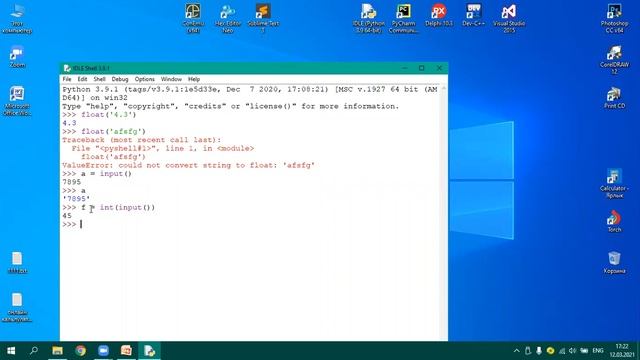
Task: Click the yellow round tray icon
Action: (551, 351)
